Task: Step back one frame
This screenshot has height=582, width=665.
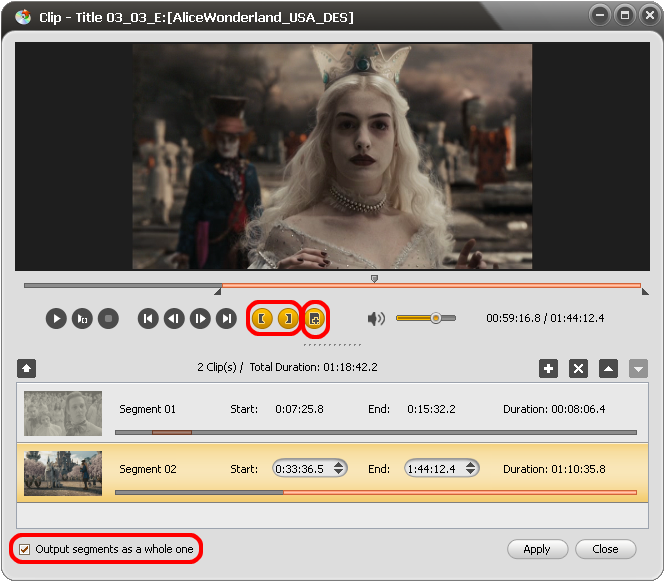Action: (174, 319)
